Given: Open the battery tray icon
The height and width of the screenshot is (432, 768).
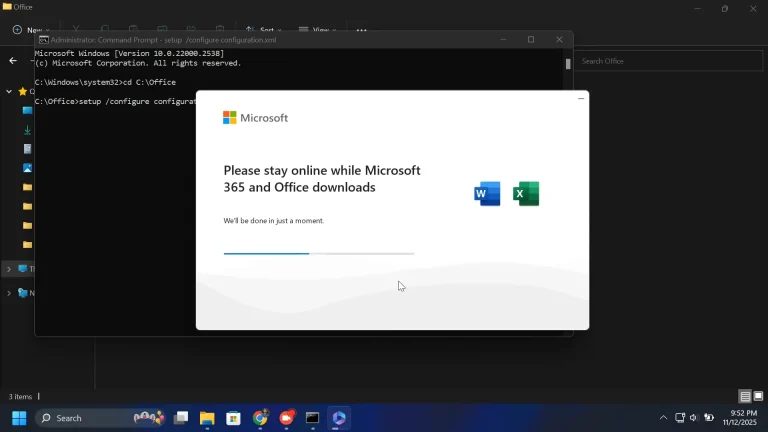Looking at the screenshot, I should click(709, 418).
